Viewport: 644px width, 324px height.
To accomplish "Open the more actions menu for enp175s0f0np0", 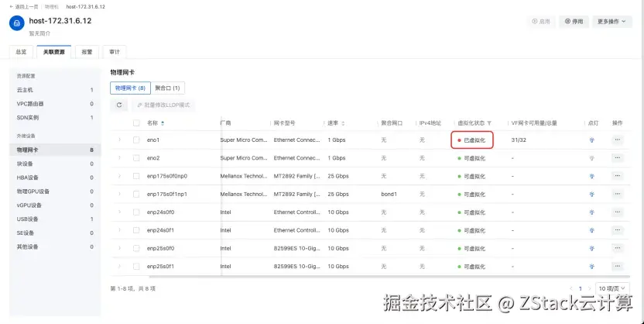I will [x=618, y=176].
